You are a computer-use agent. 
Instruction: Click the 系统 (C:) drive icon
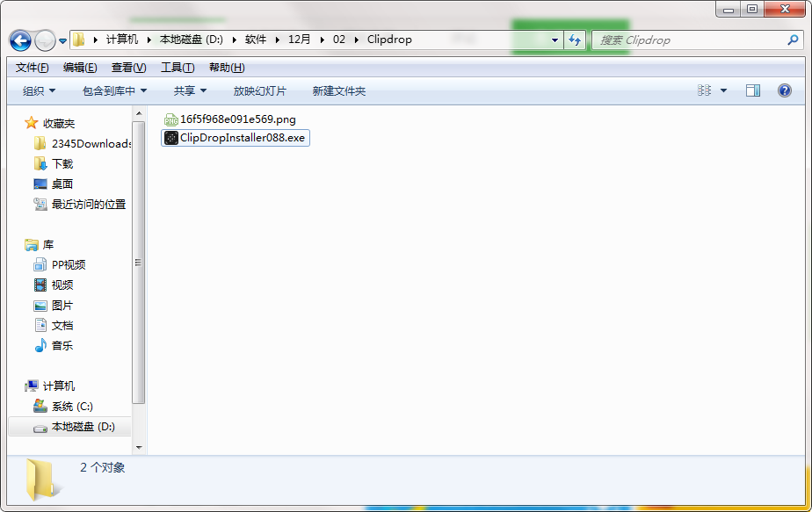point(40,406)
